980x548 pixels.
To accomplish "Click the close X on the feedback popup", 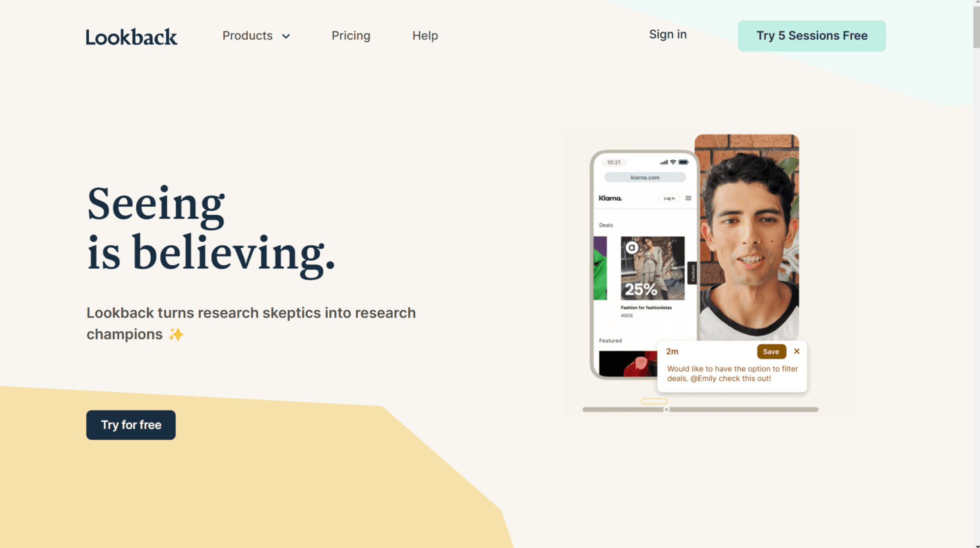I will click(797, 350).
